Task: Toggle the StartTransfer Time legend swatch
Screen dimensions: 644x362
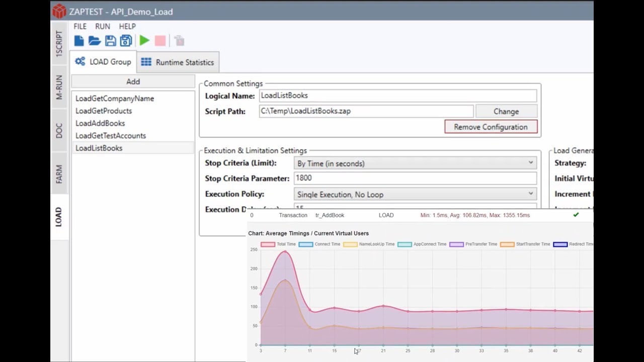Action: tap(507, 244)
